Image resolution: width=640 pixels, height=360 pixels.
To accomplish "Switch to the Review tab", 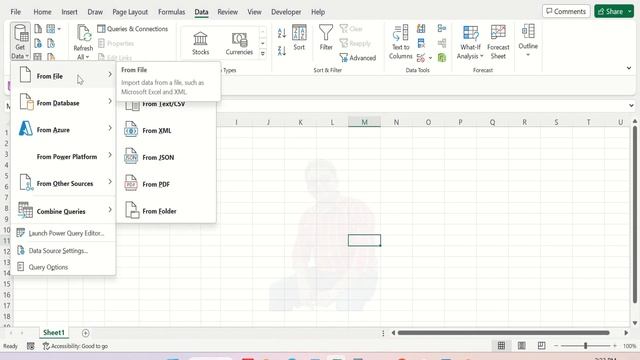I will pos(227,12).
